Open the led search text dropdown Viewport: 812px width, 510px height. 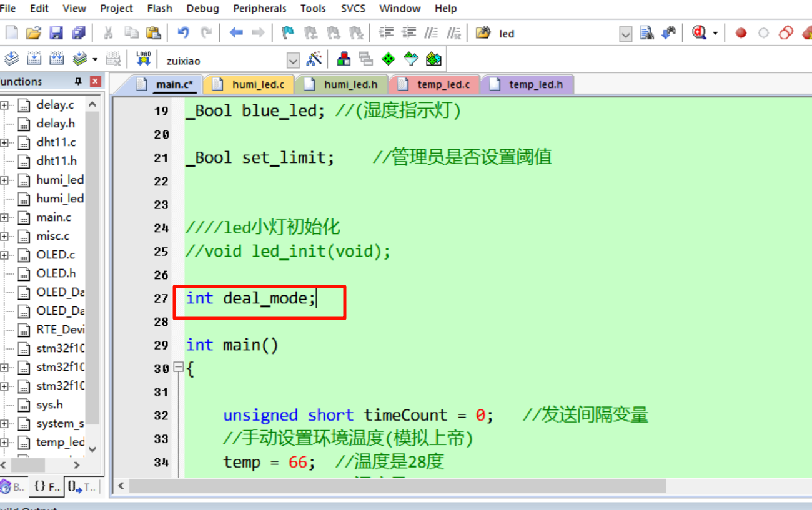click(626, 34)
